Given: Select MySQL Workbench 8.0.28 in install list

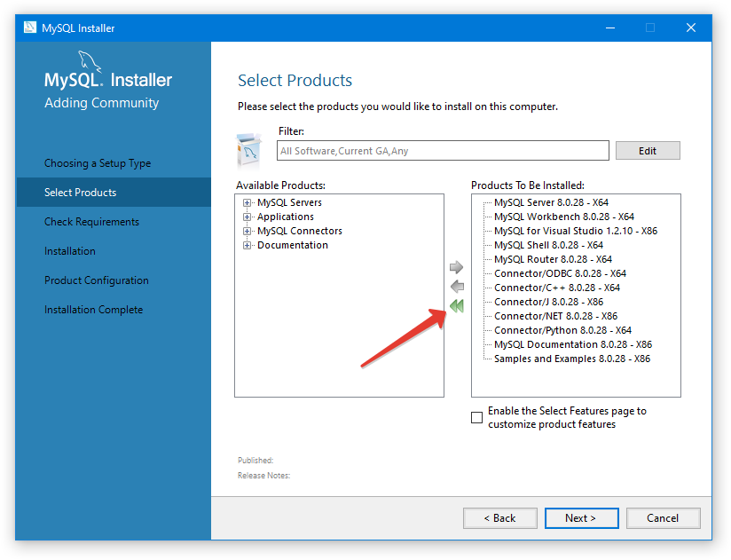Looking at the screenshot, I should pyautogui.click(x=563, y=217).
